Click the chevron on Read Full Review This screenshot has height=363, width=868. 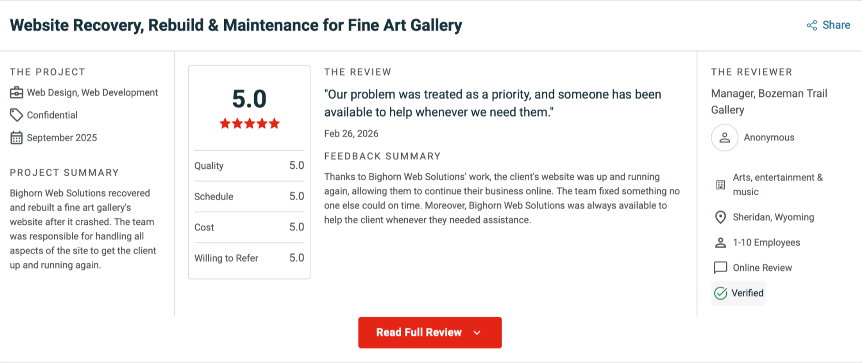477,333
